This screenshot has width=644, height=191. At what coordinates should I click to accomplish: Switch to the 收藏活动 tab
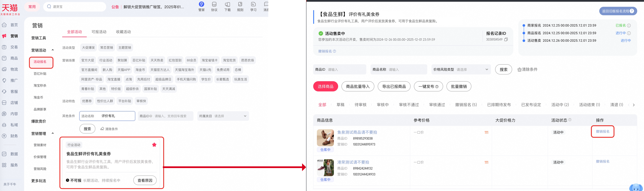pyautogui.click(x=123, y=32)
